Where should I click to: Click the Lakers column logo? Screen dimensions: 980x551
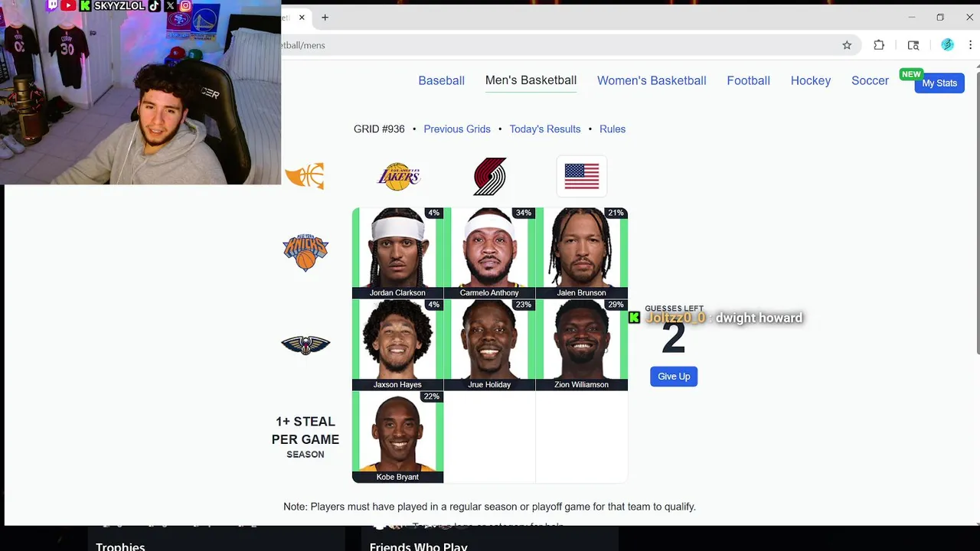[x=399, y=177]
